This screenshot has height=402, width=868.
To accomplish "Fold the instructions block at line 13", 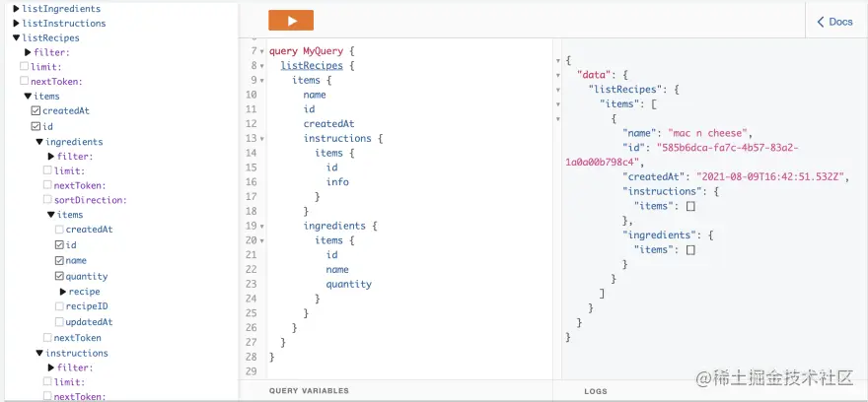I will click(261, 139).
